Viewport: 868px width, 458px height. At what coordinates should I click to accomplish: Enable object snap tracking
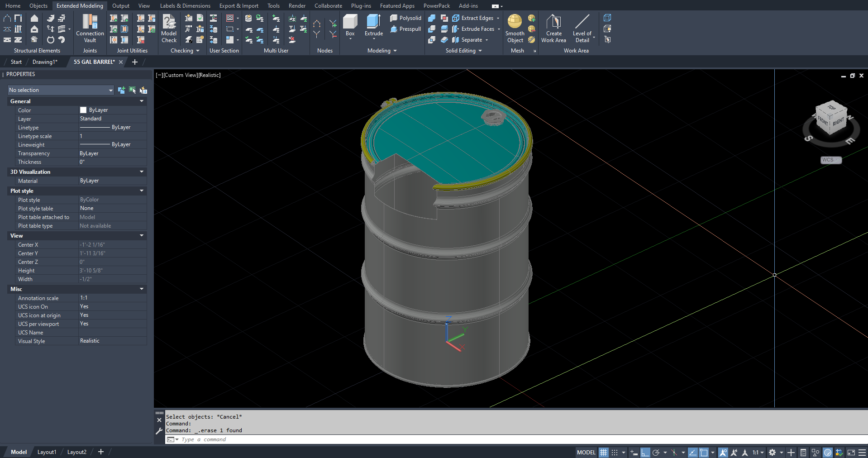(x=693, y=452)
